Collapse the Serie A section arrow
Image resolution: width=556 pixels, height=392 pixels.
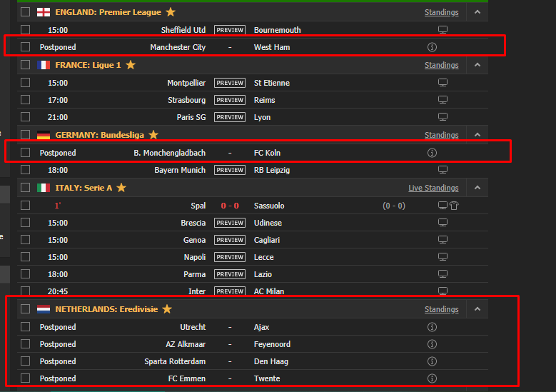coord(477,188)
